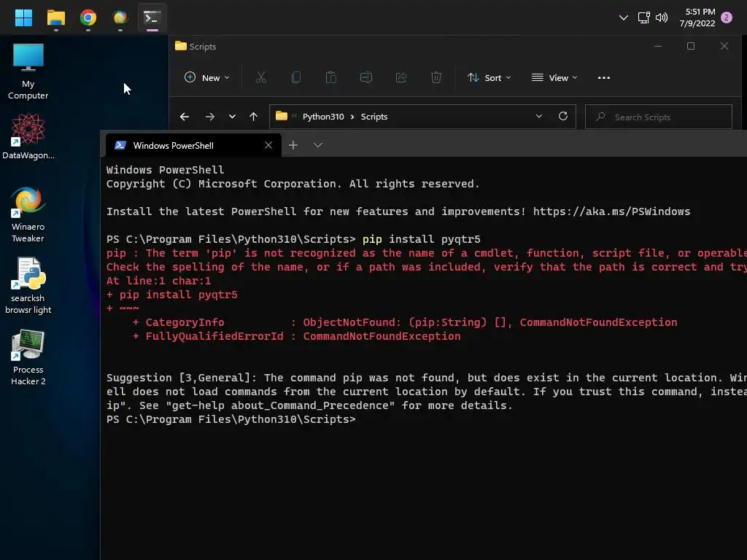Screen dimensions: 747x560
Task: Click the Scripts window title text
Action: point(203,47)
